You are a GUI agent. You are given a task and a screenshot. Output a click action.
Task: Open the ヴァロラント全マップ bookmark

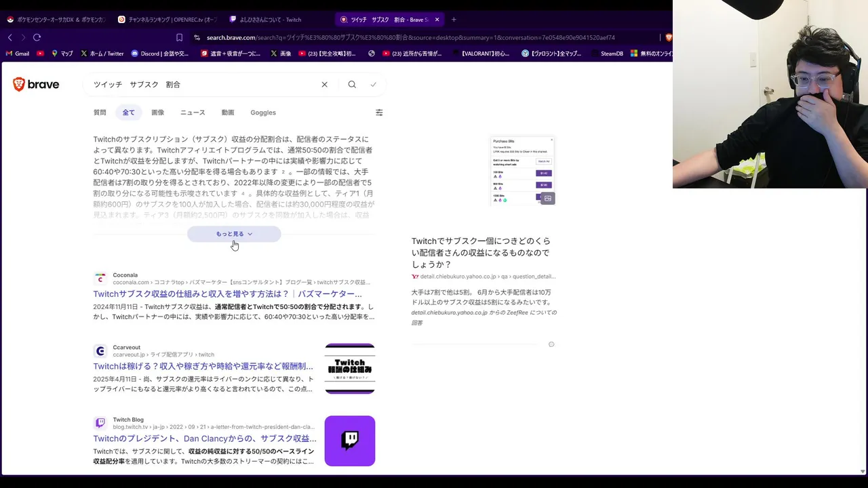pos(551,54)
